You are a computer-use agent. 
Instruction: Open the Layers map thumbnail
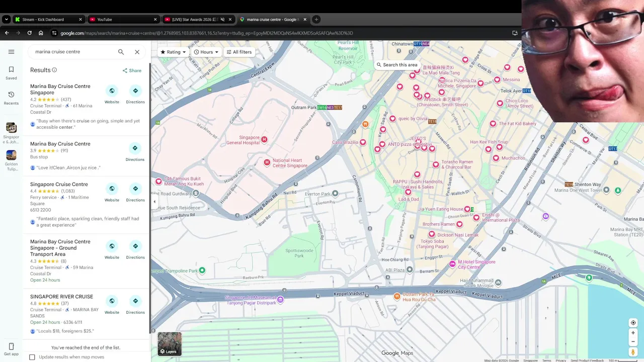pos(170,344)
